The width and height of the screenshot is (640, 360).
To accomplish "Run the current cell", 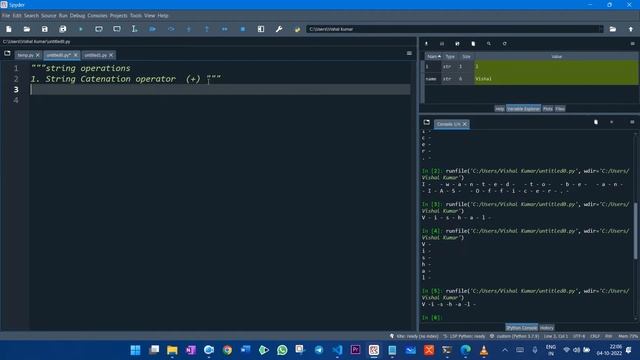I will tap(99, 29).
